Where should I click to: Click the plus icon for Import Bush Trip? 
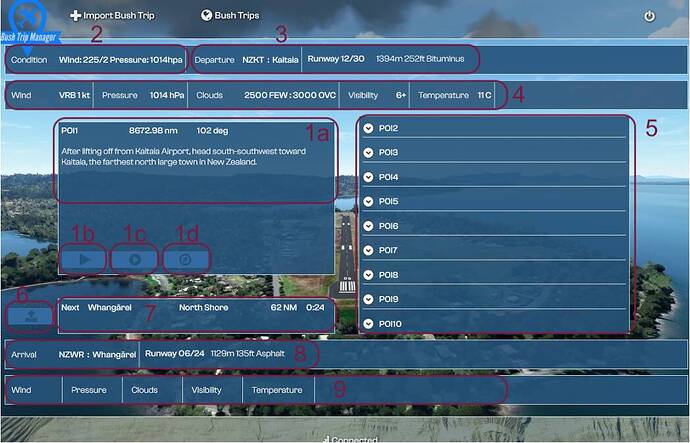point(77,16)
